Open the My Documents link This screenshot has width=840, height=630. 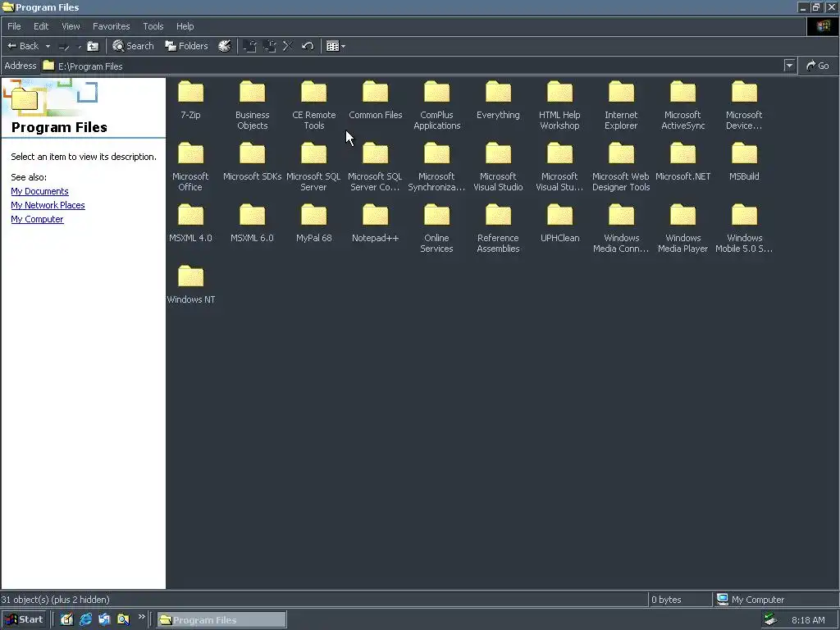pyautogui.click(x=39, y=191)
